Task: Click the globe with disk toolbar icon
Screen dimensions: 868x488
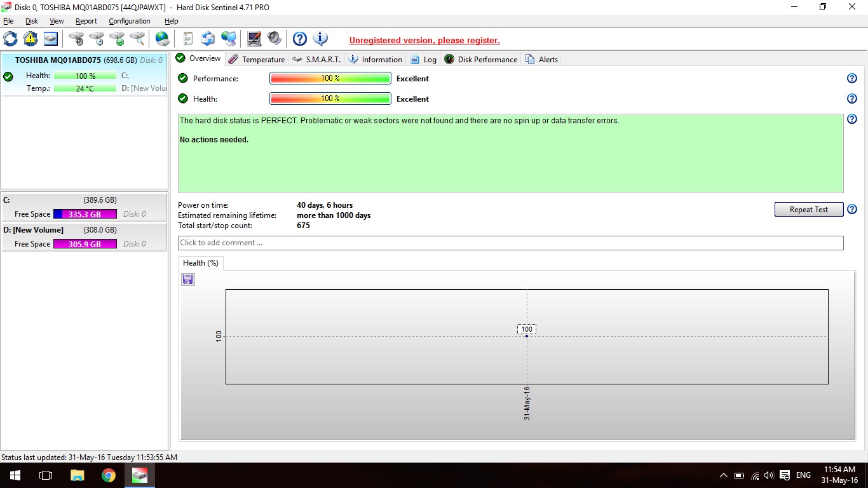Action: click(x=163, y=39)
